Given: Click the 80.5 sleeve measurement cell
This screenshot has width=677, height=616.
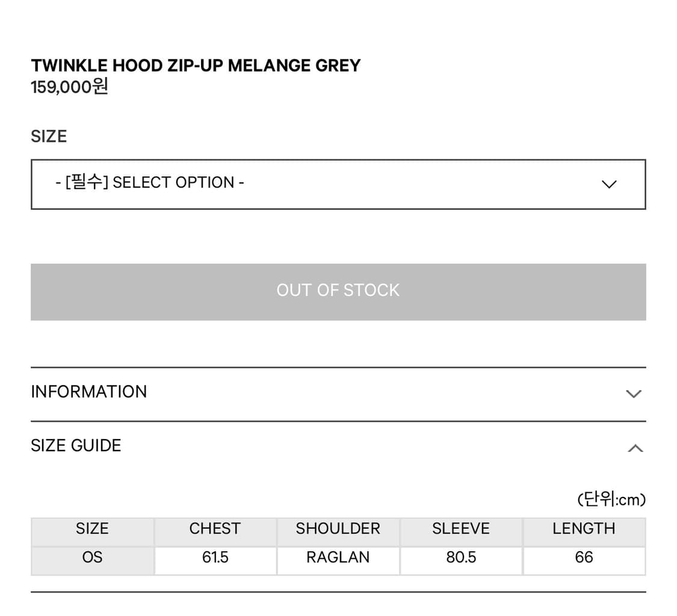Looking at the screenshot, I should [x=461, y=558].
